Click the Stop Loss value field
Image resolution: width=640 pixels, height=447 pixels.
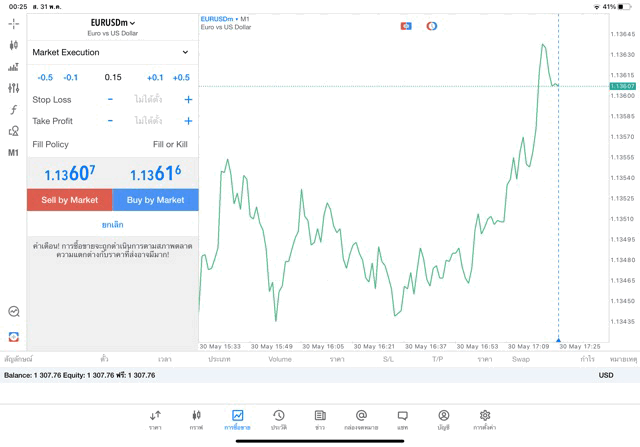coord(148,100)
